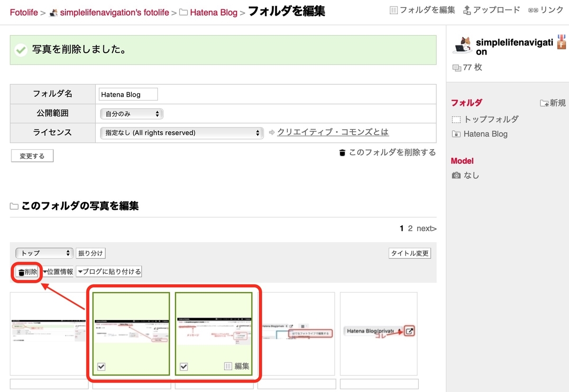Click the cat avatar icon in breadcrumb
Screen dimensions: 569x392
[54, 12]
